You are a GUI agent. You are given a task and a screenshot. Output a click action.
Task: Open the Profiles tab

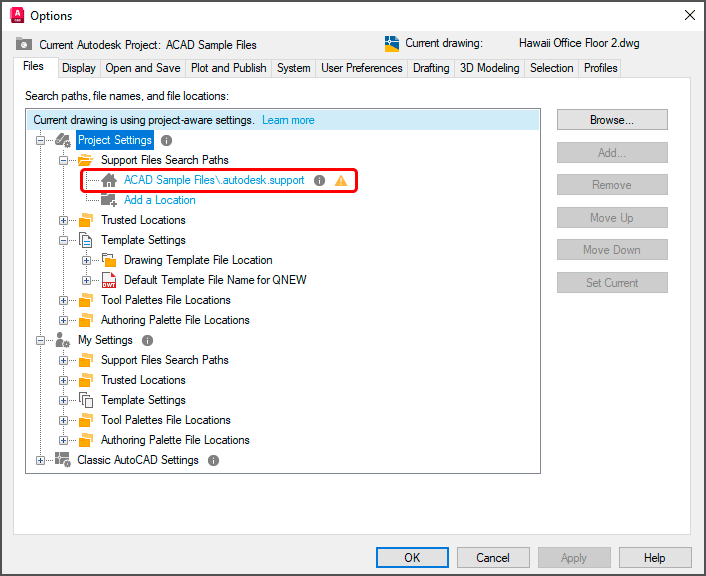click(601, 68)
